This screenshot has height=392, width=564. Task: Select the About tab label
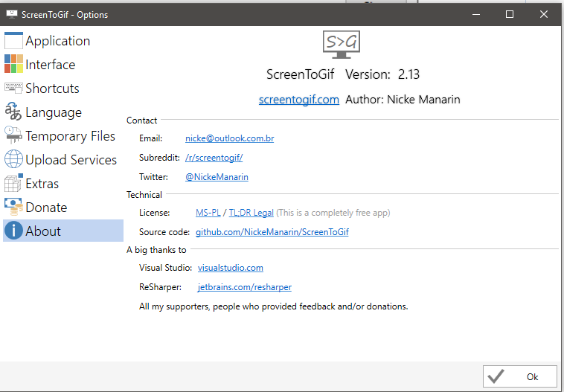click(43, 231)
